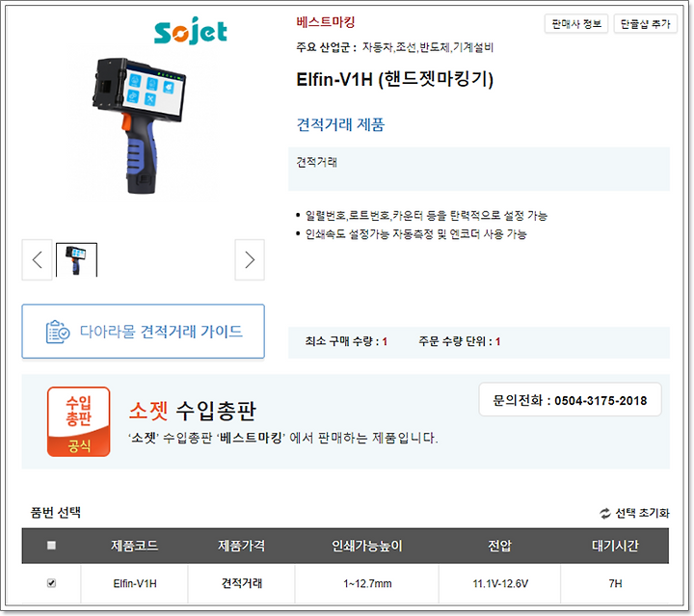Click the 베스트마킹 seller name
Image resolution: width=694 pixels, height=616 pixels.
(326, 22)
